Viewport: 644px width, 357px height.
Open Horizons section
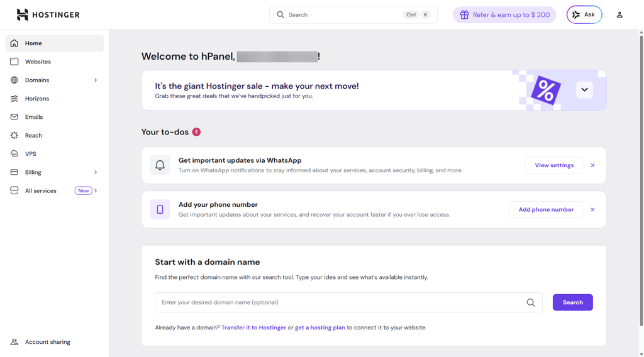(54, 99)
